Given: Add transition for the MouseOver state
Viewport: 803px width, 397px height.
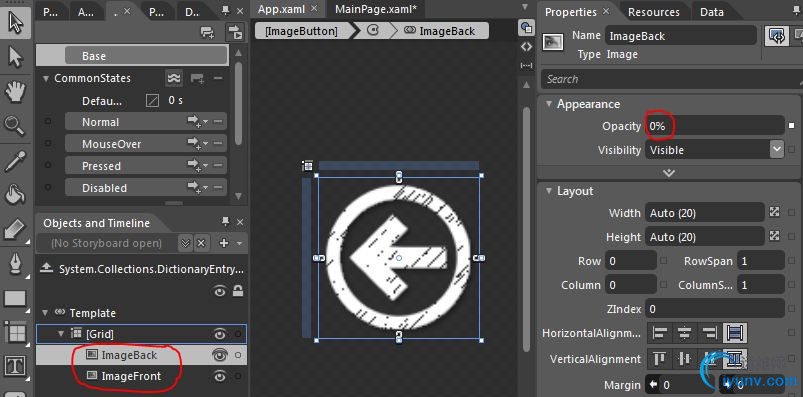Looking at the screenshot, I should [x=197, y=144].
